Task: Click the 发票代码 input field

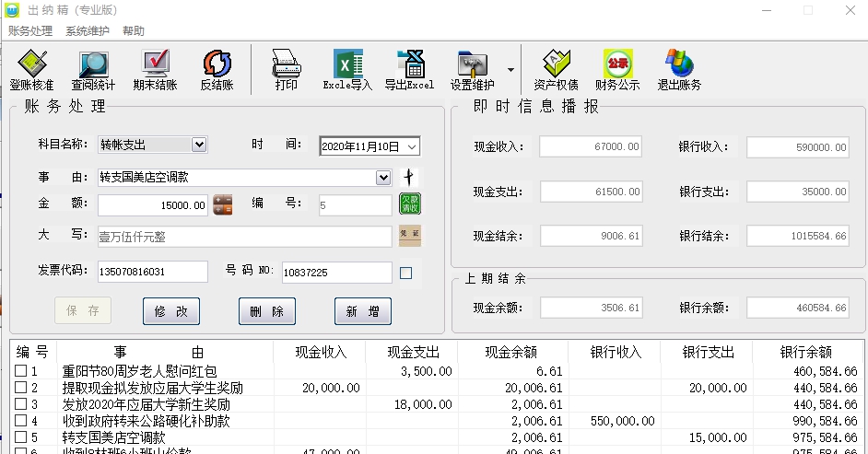Action: point(153,272)
